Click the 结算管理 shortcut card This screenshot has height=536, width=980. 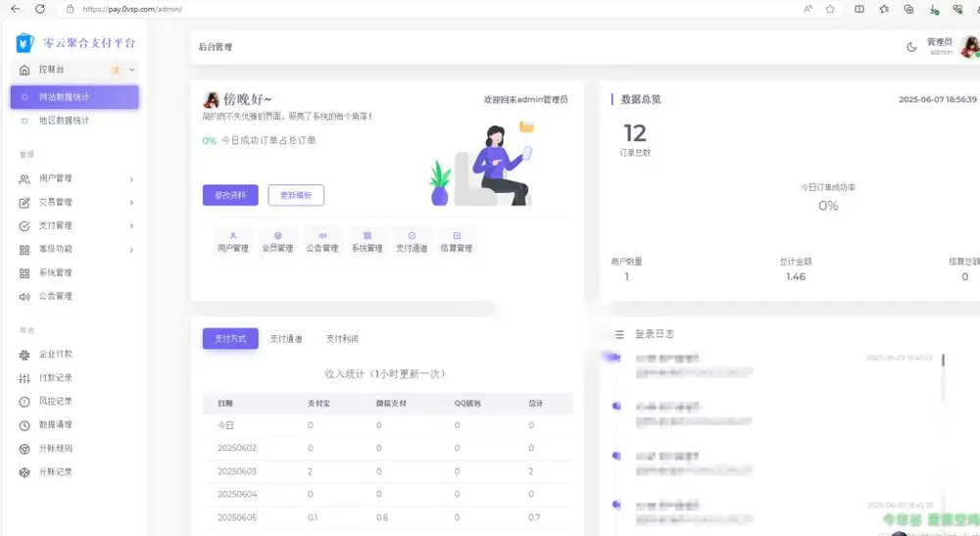click(457, 242)
